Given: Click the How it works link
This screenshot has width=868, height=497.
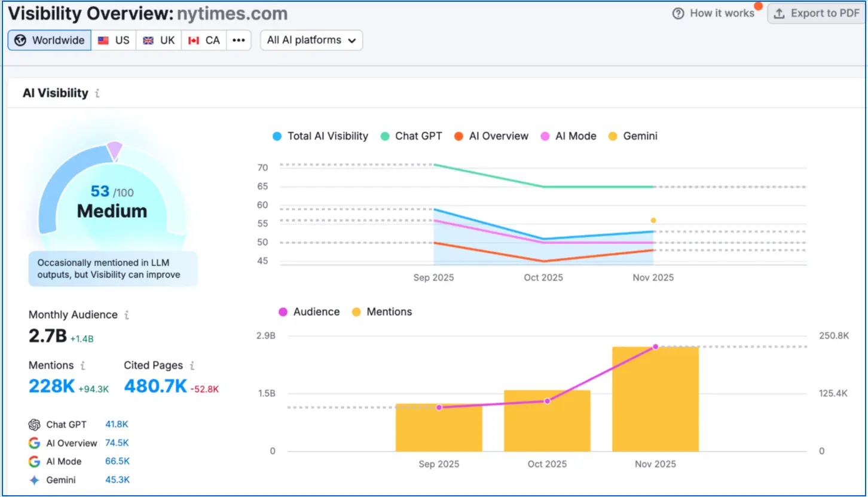Looking at the screenshot, I should point(713,13).
